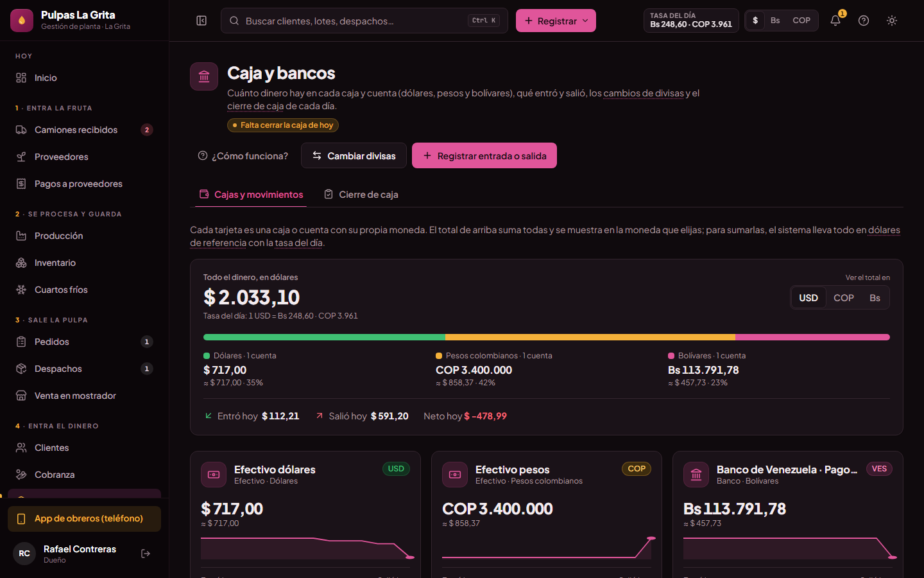
Task: Navigate to Producción
Action: click(x=84, y=236)
